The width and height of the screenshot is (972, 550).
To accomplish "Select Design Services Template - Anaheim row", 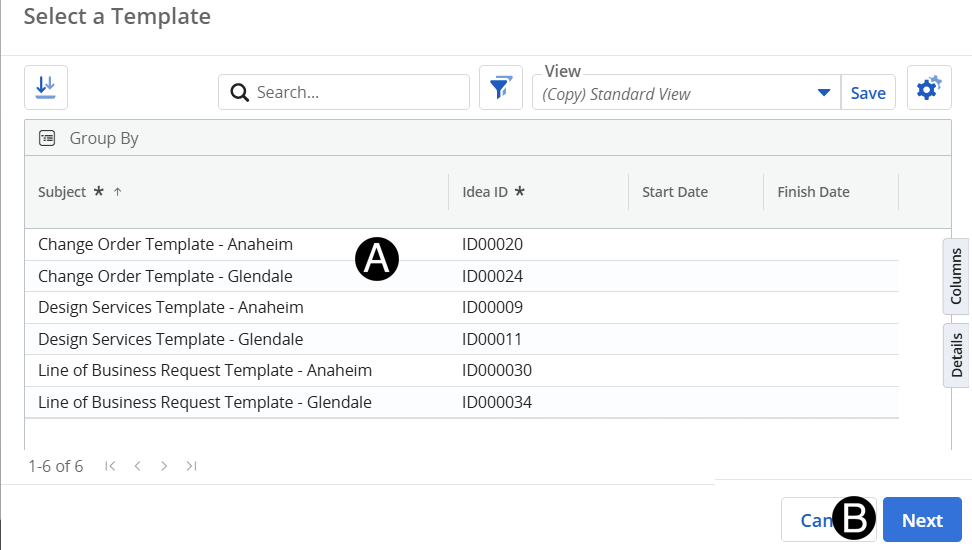I will coord(170,307).
